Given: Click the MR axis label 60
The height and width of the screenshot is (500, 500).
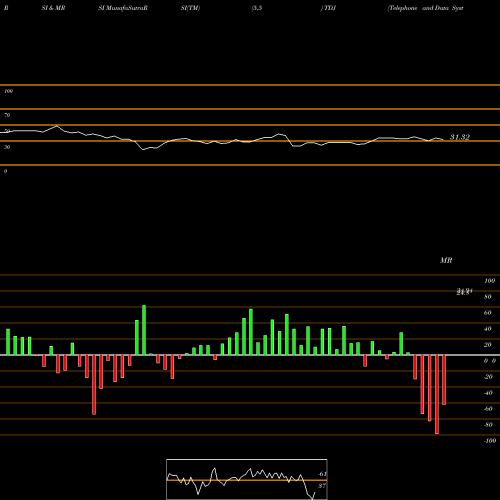Looking at the screenshot, I should [x=488, y=313].
